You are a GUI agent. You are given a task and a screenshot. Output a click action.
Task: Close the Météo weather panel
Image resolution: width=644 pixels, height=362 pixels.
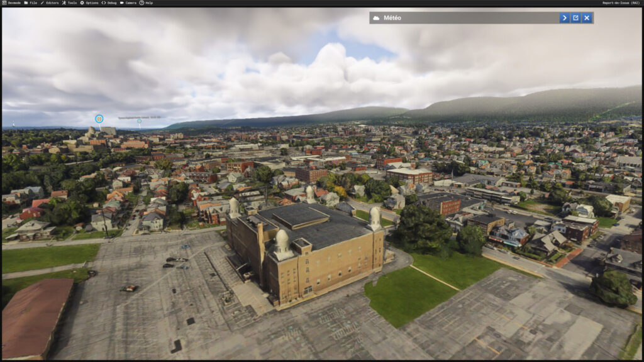(587, 18)
